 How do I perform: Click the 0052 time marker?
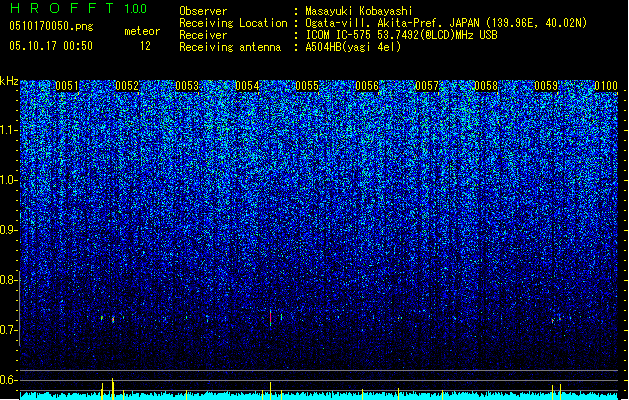pos(127,86)
